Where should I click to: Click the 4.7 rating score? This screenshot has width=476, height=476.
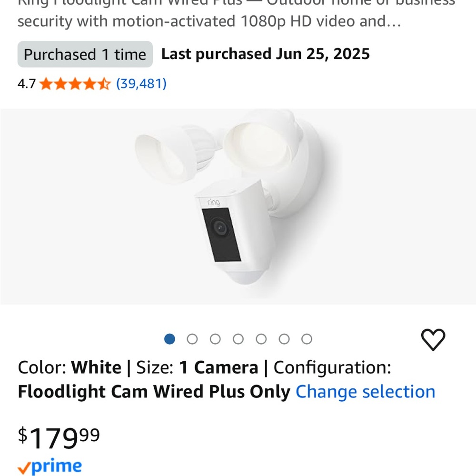26,83
